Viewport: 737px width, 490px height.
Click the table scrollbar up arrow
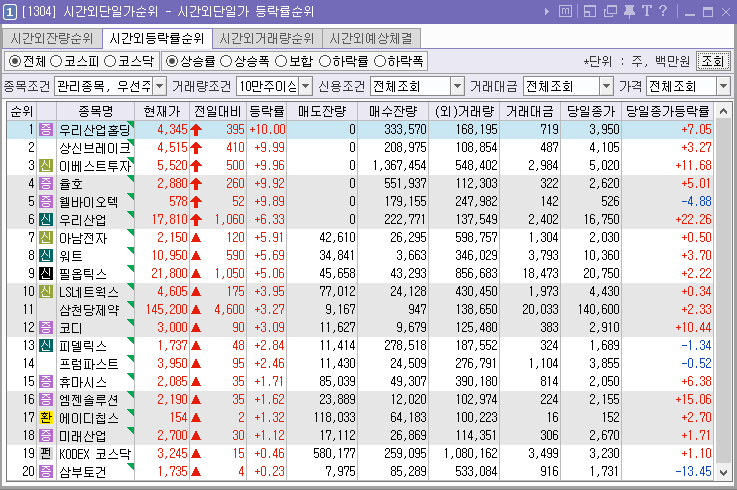tap(723, 111)
